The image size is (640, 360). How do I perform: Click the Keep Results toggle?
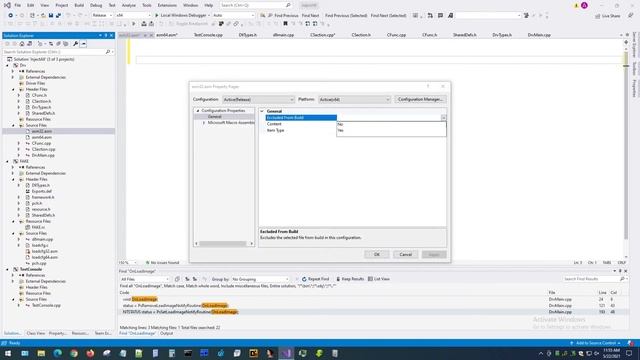tap(350, 279)
